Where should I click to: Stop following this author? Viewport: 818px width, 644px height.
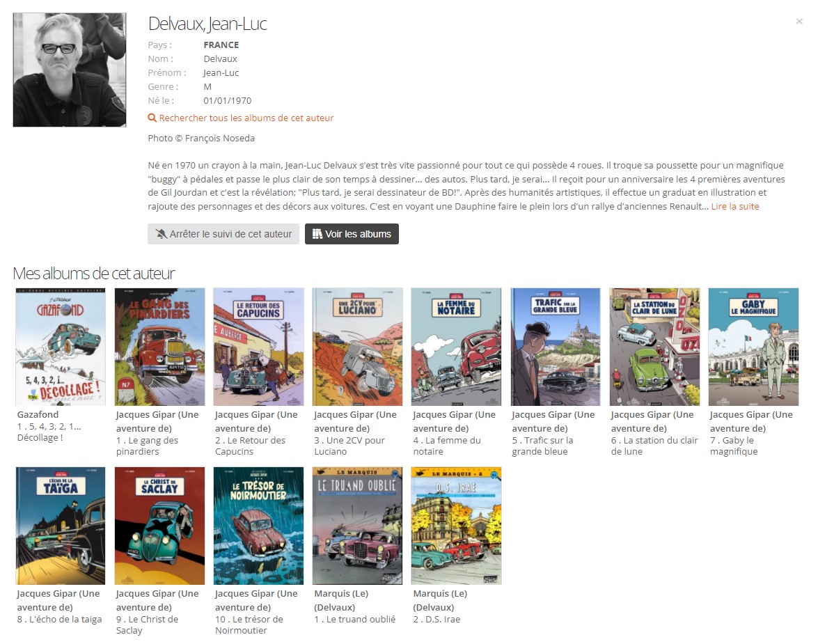(223, 234)
